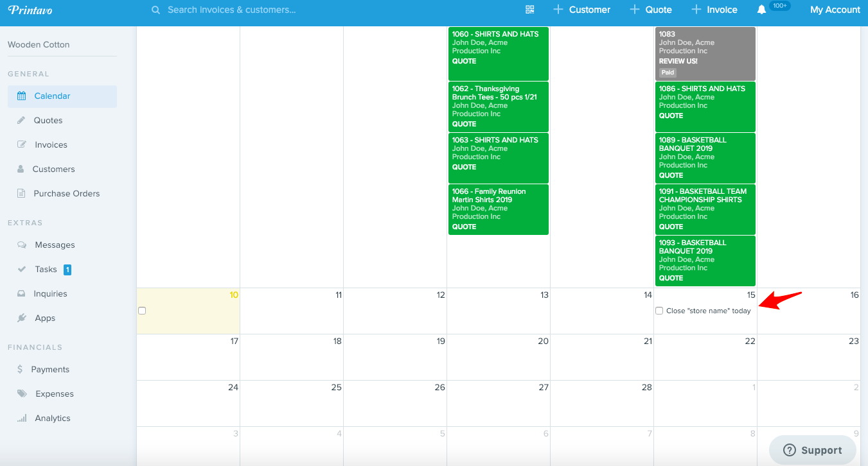Click the date number 17
The width and height of the screenshot is (868, 466).
coord(234,341)
